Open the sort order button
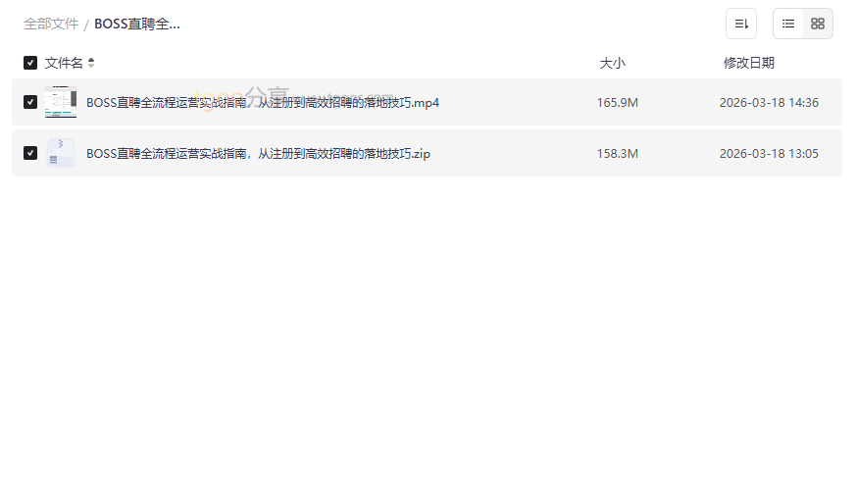857x504 pixels. pos(741,24)
